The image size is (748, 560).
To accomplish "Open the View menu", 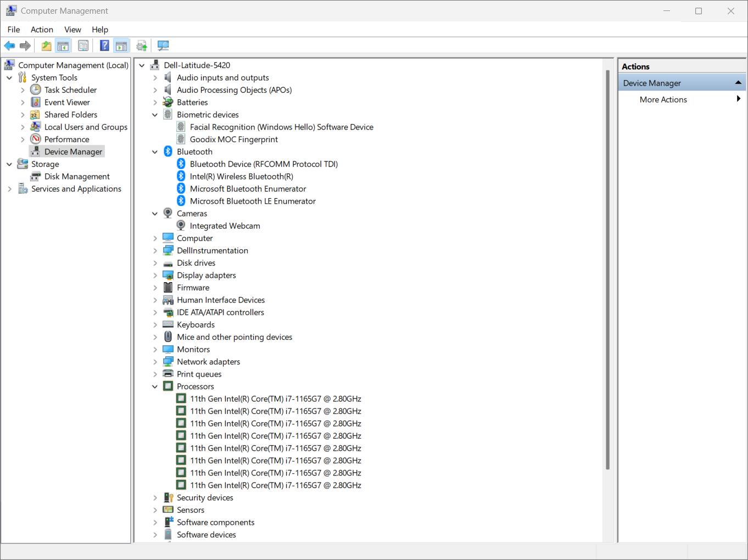I will point(72,30).
